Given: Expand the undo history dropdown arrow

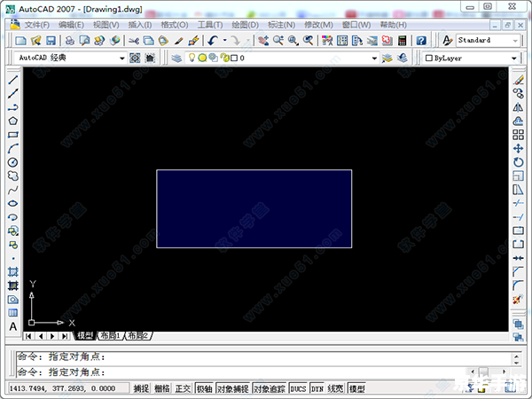Looking at the screenshot, I should 224,41.
